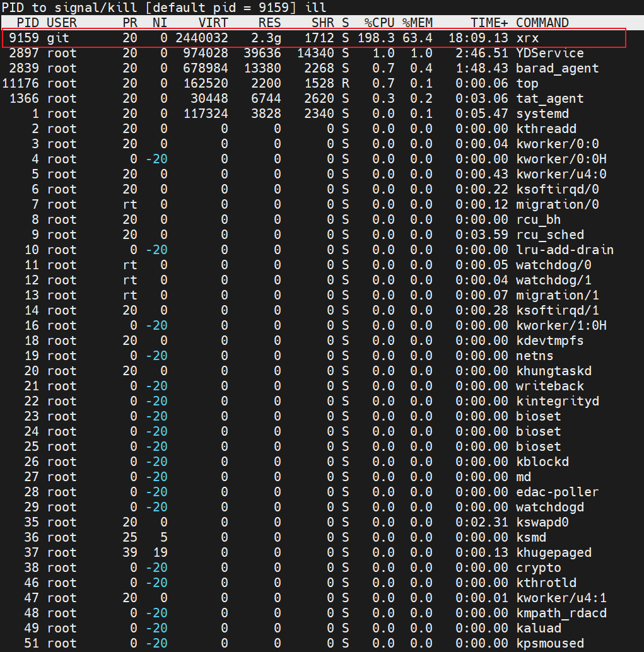644x652 pixels.
Task: Click the COMMAND column header
Action: pos(542,23)
